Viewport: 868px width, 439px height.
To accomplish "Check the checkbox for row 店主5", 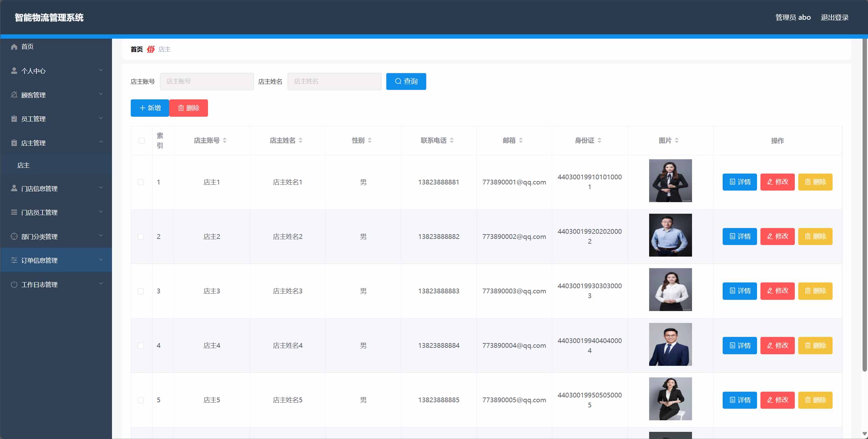I will [141, 400].
